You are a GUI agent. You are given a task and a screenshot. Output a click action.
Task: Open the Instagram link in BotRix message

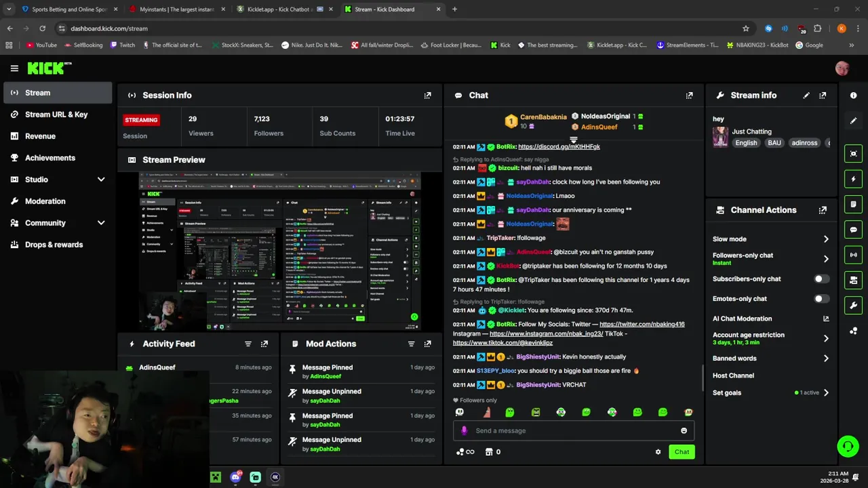pyautogui.click(x=546, y=334)
